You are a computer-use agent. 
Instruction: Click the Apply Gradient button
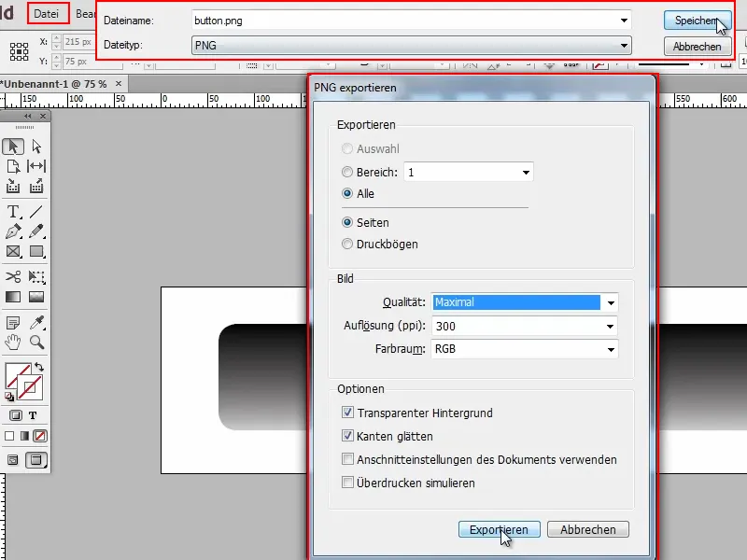[x=24, y=436]
